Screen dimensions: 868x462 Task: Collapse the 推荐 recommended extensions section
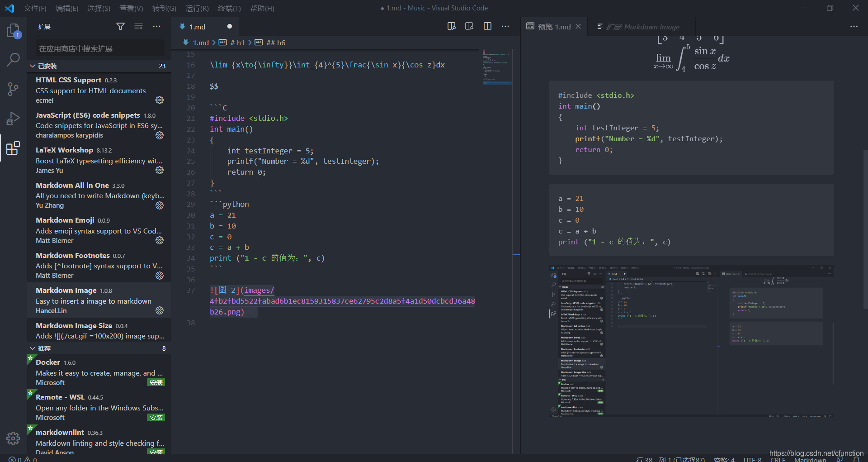pos(99,348)
